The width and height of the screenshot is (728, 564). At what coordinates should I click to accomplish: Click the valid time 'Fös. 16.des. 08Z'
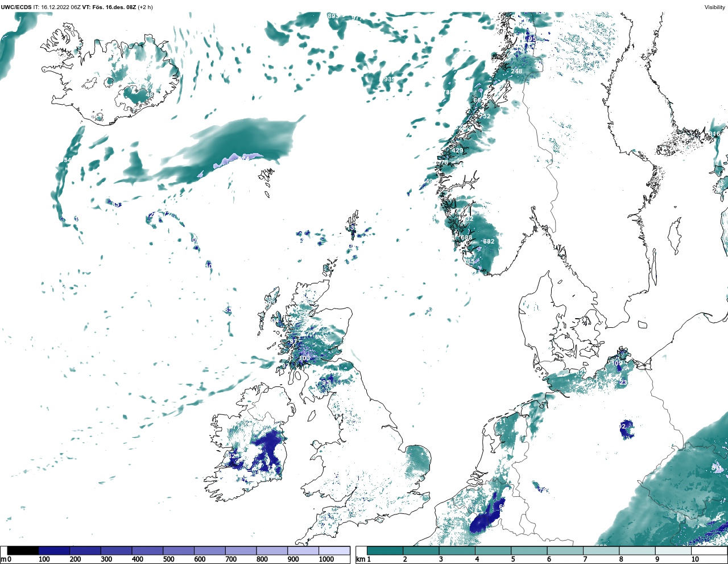point(114,7)
